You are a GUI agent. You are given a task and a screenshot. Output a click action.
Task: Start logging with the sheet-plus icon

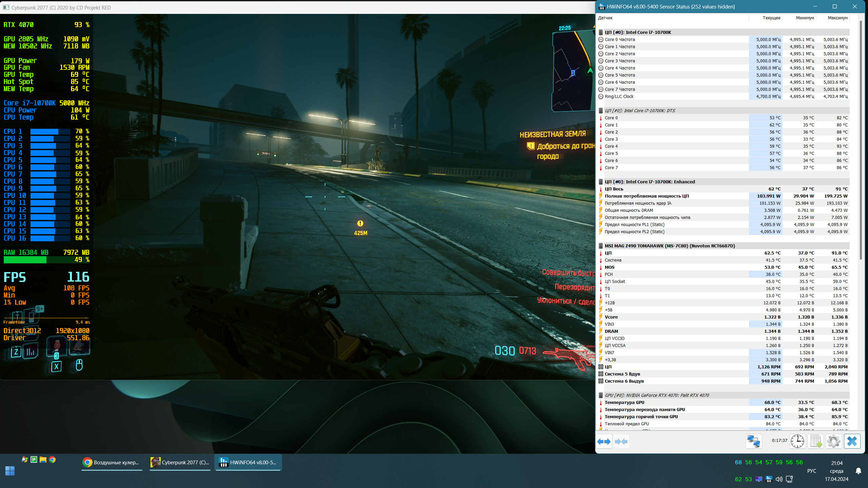[x=815, y=442]
